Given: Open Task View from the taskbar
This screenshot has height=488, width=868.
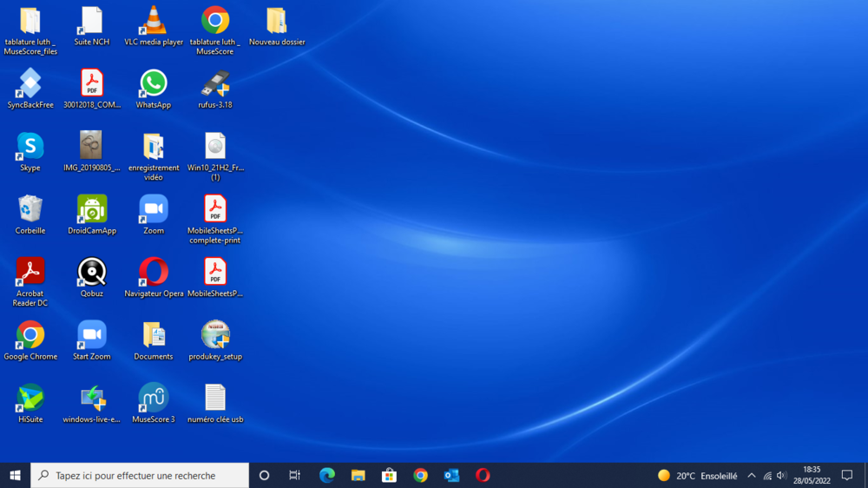Looking at the screenshot, I should [295, 475].
